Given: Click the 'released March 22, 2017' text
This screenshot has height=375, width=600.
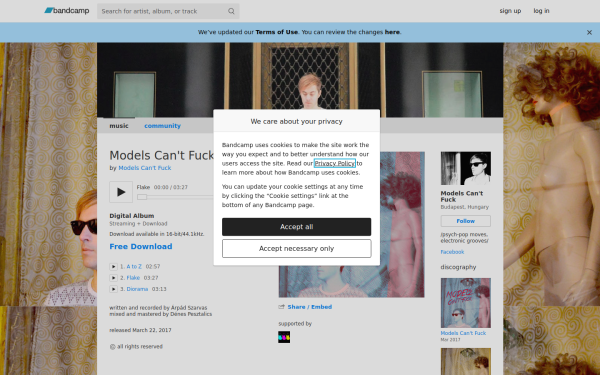Looking at the screenshot, I should pos(140,330).
